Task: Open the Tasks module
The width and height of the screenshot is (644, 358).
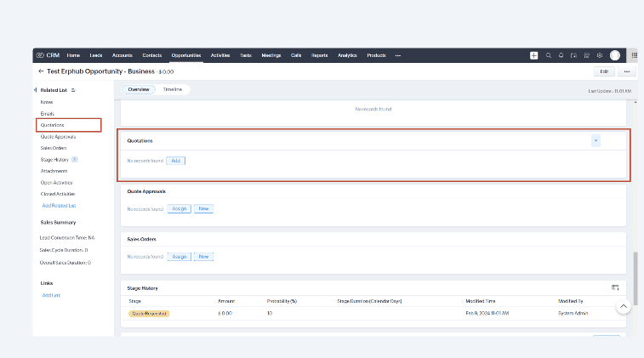Action: [x=246, y=55]
